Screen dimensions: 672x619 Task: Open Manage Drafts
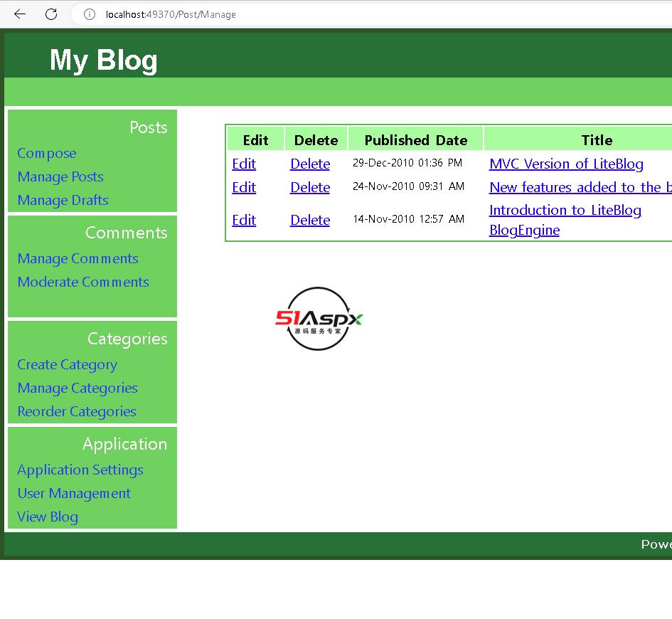[x=63, y=200]
